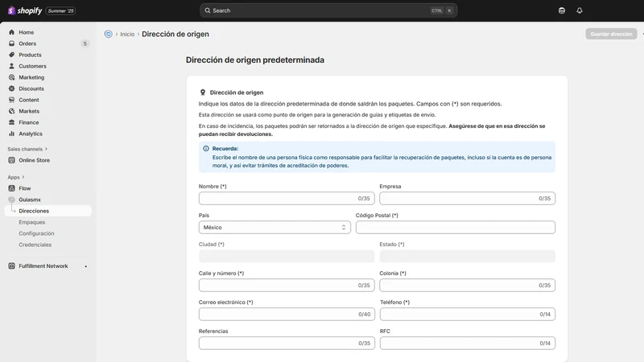Open Empaques under Guiasmx
Image resolution: width=644 pixels, height=362 pixels.
tap(31, 222)
